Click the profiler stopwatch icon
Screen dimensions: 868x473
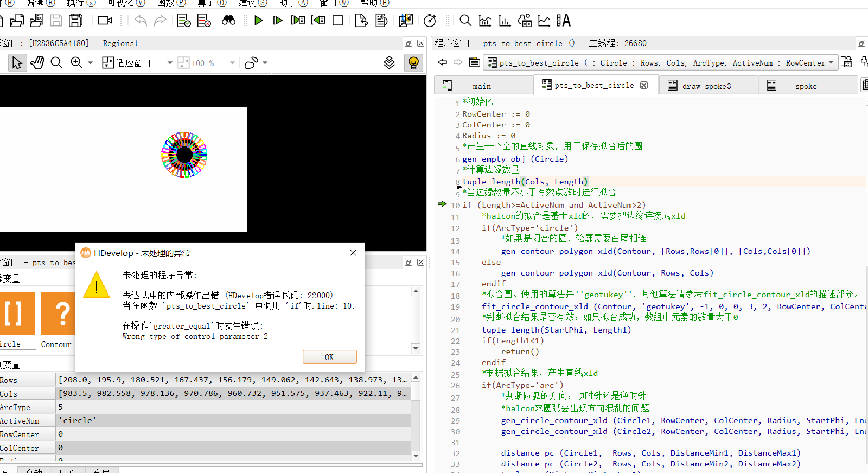pyautogui.click(x=430, y=21)
